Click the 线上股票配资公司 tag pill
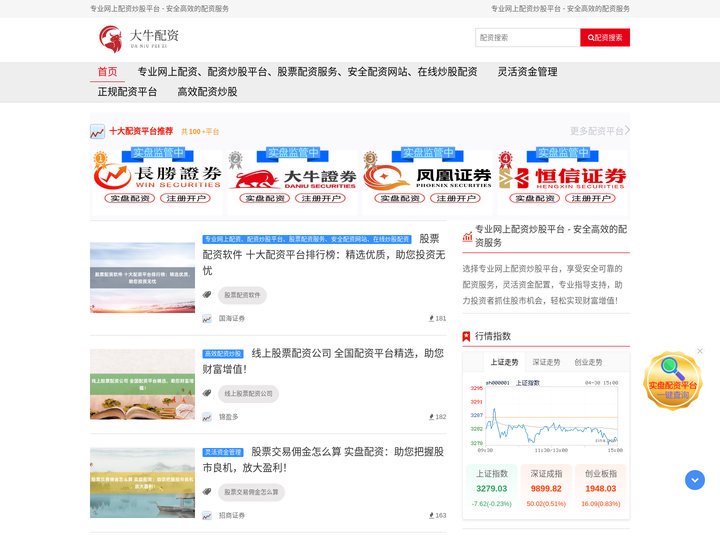The height and width of the screenshot is (540, 720). 248,394
